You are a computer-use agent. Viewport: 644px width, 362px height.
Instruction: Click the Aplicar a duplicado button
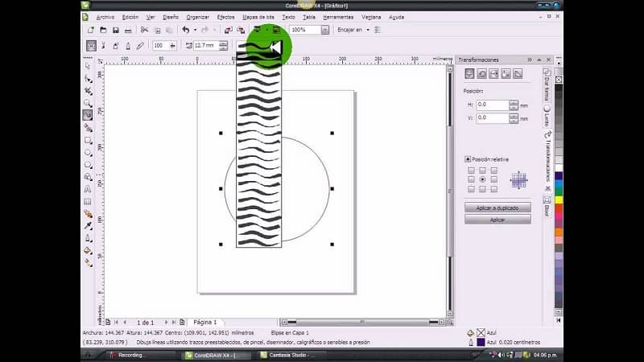point(497,208)
